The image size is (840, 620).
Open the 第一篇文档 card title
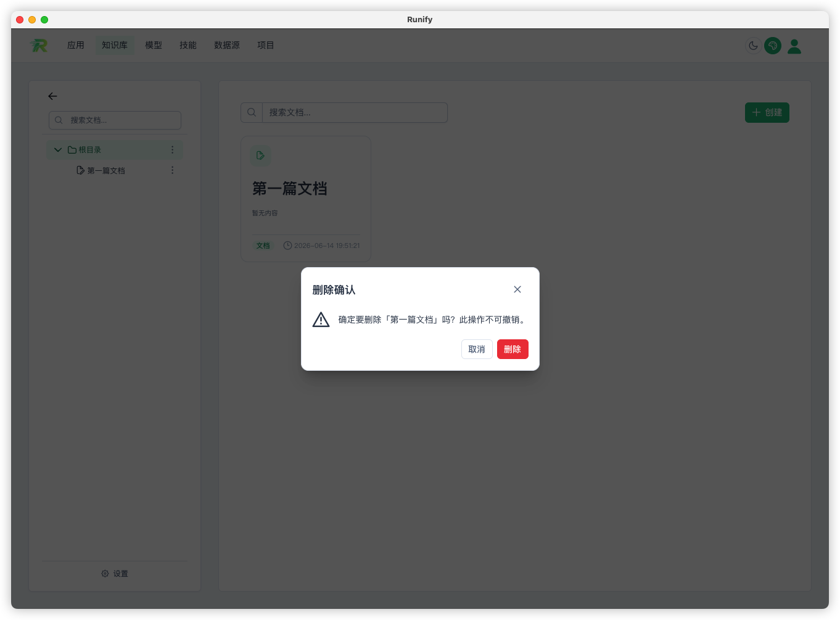(x=289, y=189)
